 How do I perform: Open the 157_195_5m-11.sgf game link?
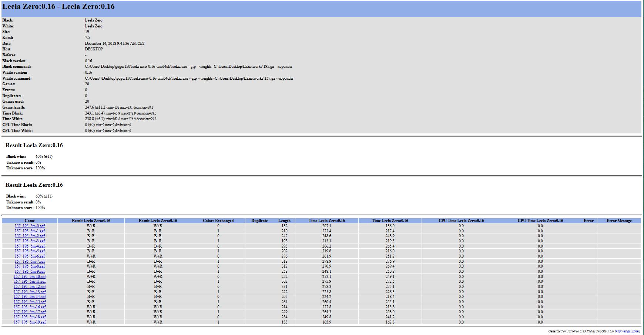pos(30,281)
